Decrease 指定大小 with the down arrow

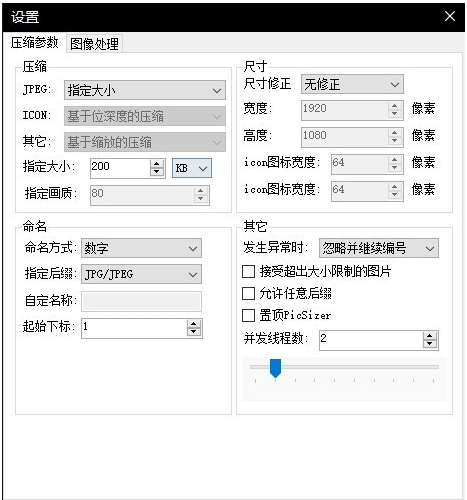157,172
